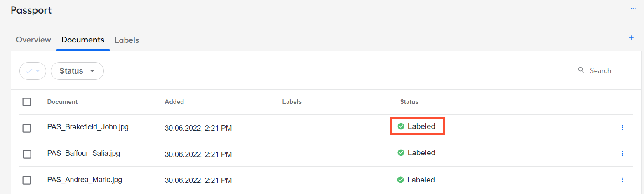Switch to the Overview tab

click(x=33, y=40)
